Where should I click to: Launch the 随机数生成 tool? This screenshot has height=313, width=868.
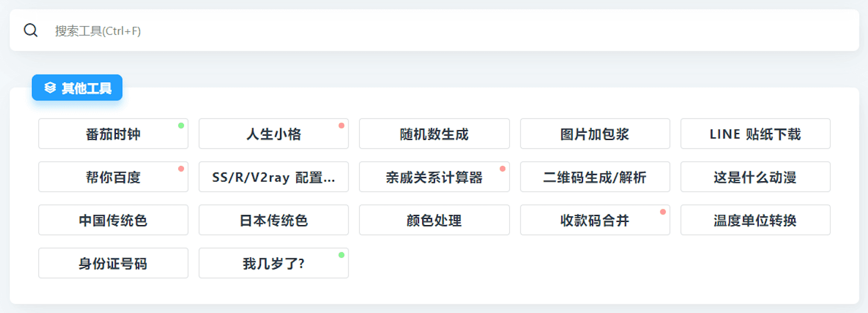[434, 134]
